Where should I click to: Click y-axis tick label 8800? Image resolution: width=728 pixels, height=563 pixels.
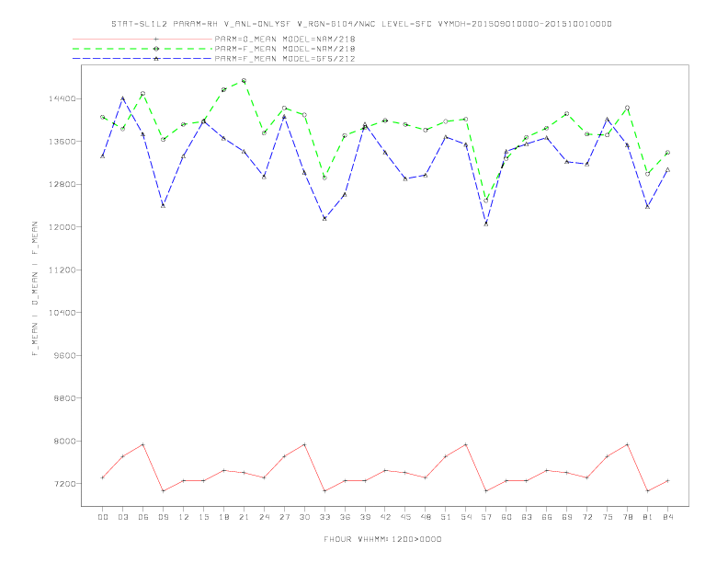64,398
